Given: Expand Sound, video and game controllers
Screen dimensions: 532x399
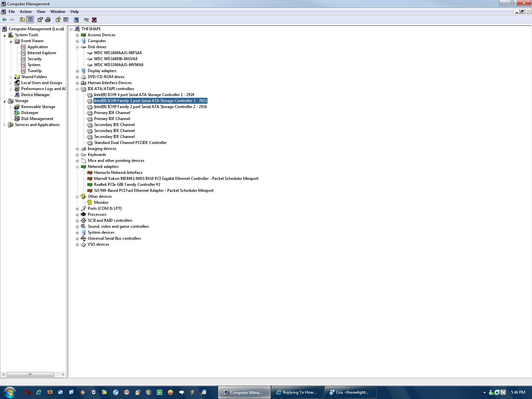Looking at the screenshot, I should click(x=77, y=227).
